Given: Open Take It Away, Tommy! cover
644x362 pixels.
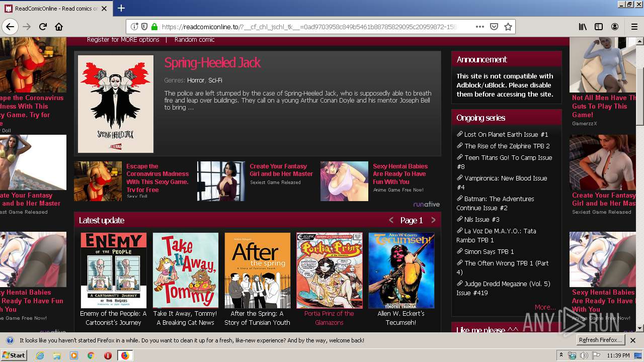Looking at the screenshot, I should (186, 270).
